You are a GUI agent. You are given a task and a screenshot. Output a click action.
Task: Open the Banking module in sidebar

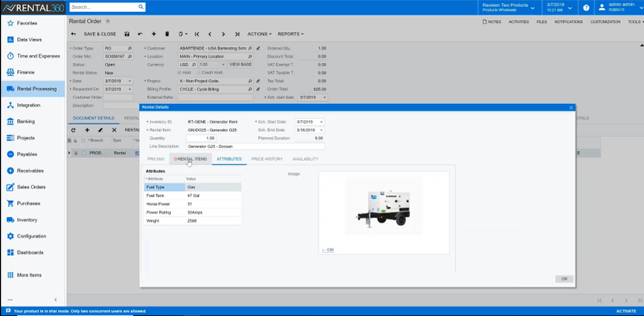click(29, 121)
